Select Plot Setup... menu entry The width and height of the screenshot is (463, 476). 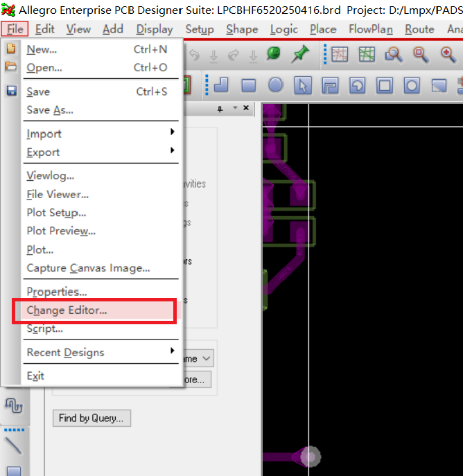(101, 213)
